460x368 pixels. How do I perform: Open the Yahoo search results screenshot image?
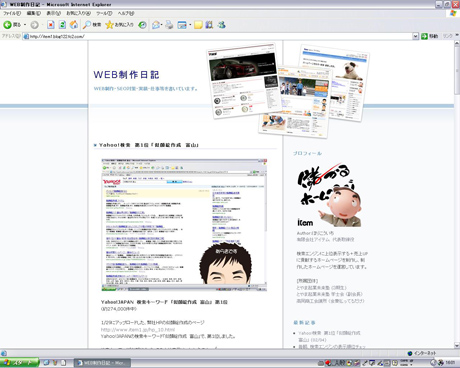tap(184, 225)
